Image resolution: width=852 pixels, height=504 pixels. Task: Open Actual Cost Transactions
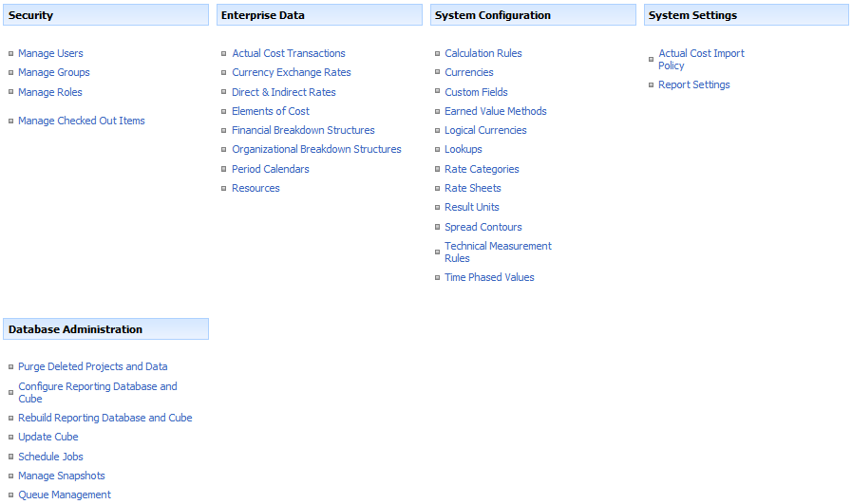point(289,53)
